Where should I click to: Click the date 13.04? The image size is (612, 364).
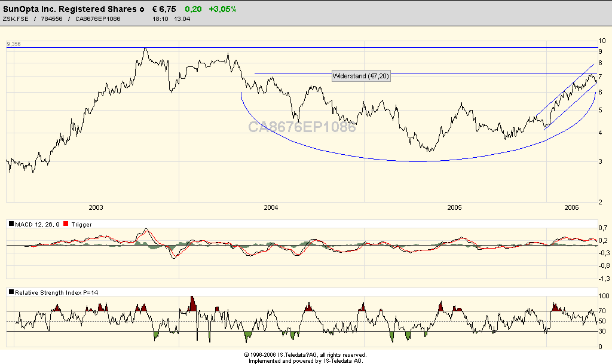click(182, 19)
